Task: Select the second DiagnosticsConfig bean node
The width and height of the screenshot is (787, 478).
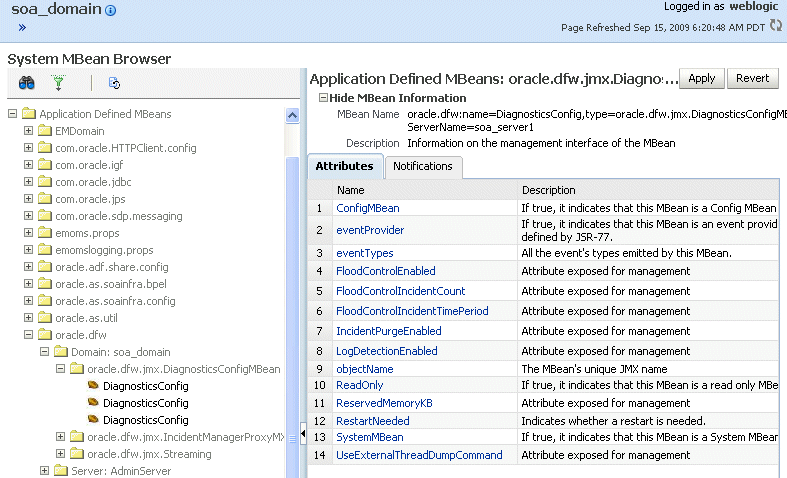Action: click(146, 403)
